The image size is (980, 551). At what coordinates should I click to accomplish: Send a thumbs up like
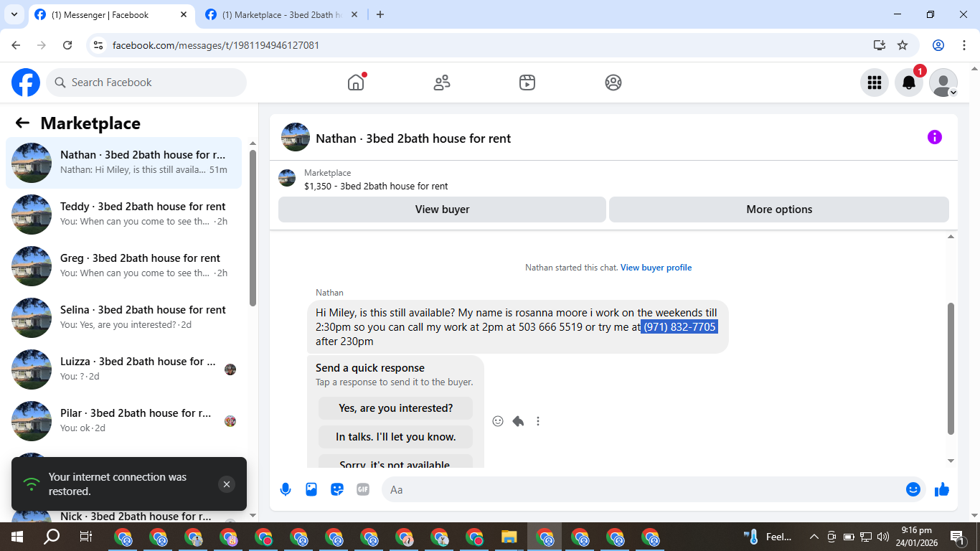(942, 489)
